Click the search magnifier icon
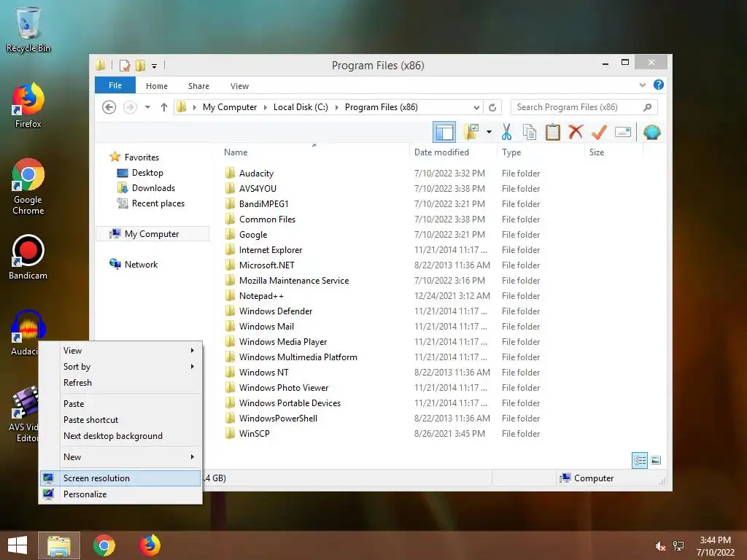 point(647,107)
